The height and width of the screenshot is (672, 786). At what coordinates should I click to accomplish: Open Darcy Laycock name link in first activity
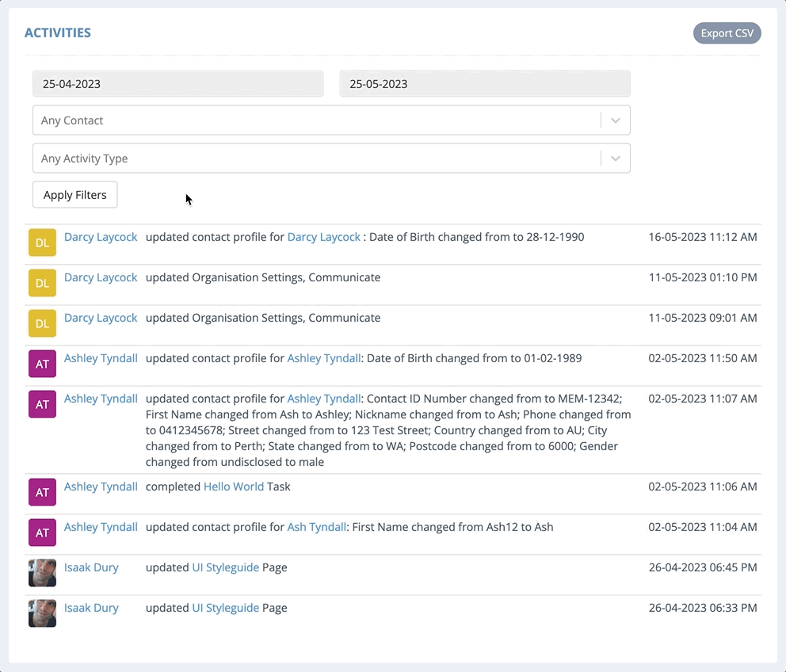point(101,237)
